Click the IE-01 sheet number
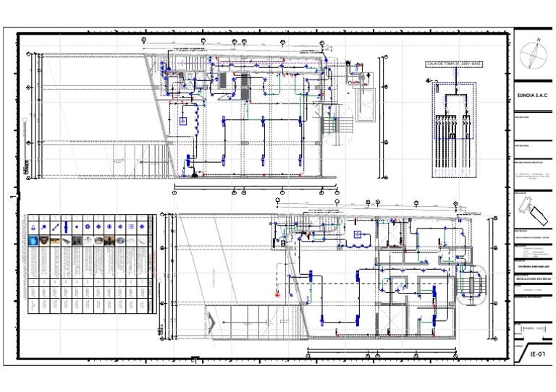Image resolution: width=556 pixels, height=392 pixels. tap(537, 354)
